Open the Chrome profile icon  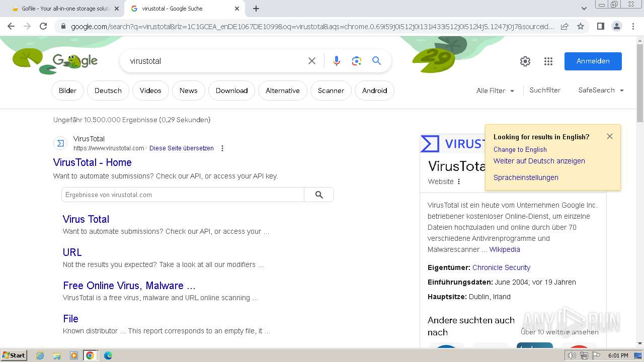(x=616, y=26)
